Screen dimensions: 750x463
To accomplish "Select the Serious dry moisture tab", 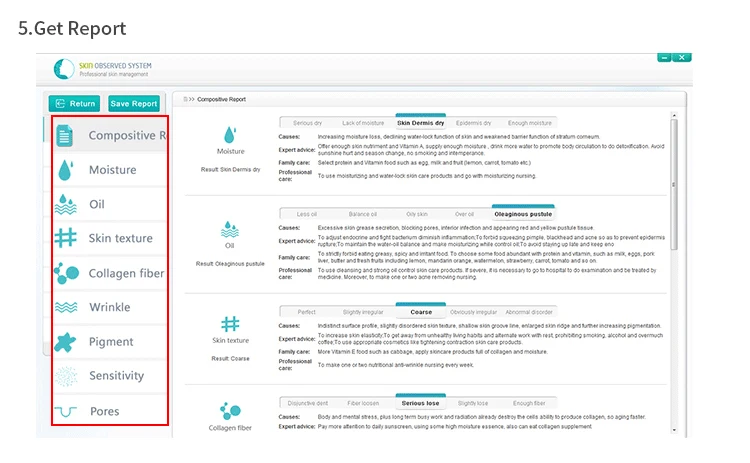I will (307, 123).
